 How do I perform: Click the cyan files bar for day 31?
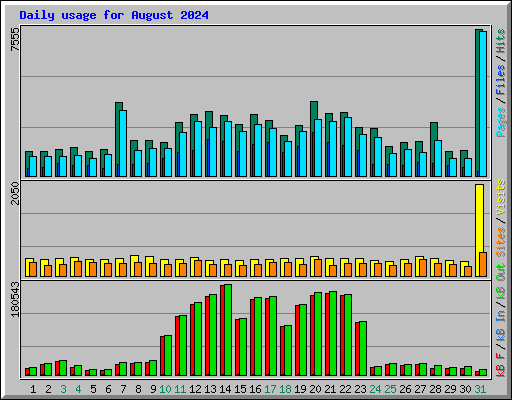click(483, 104)
